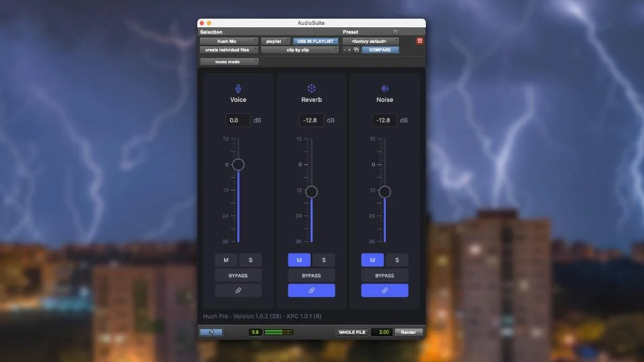Bypass the Reverb channel
Image resolution: width=644 pixels, height=362 pixels.
(311, 276)
